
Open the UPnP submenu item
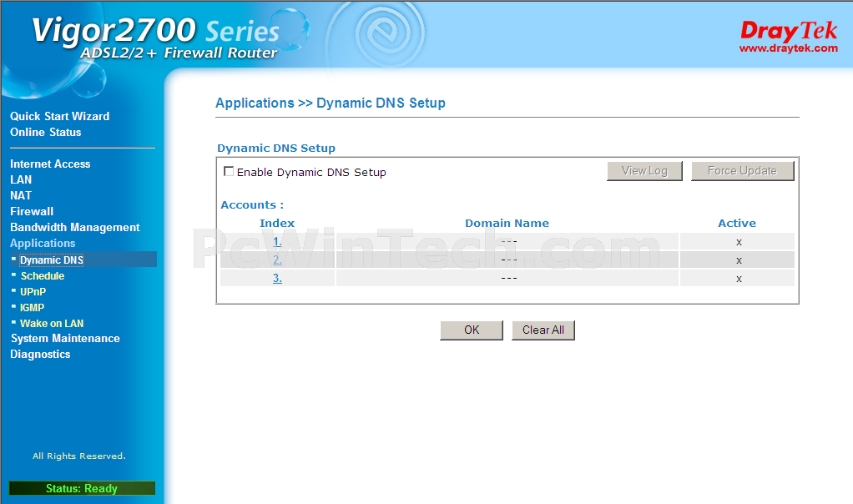pyautogui.click(x=33, y=291)
